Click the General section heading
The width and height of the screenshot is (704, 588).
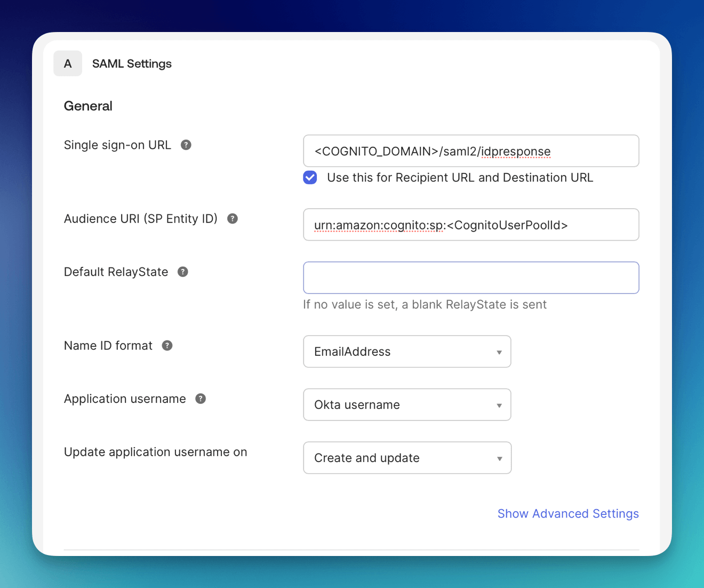point(88,106)
